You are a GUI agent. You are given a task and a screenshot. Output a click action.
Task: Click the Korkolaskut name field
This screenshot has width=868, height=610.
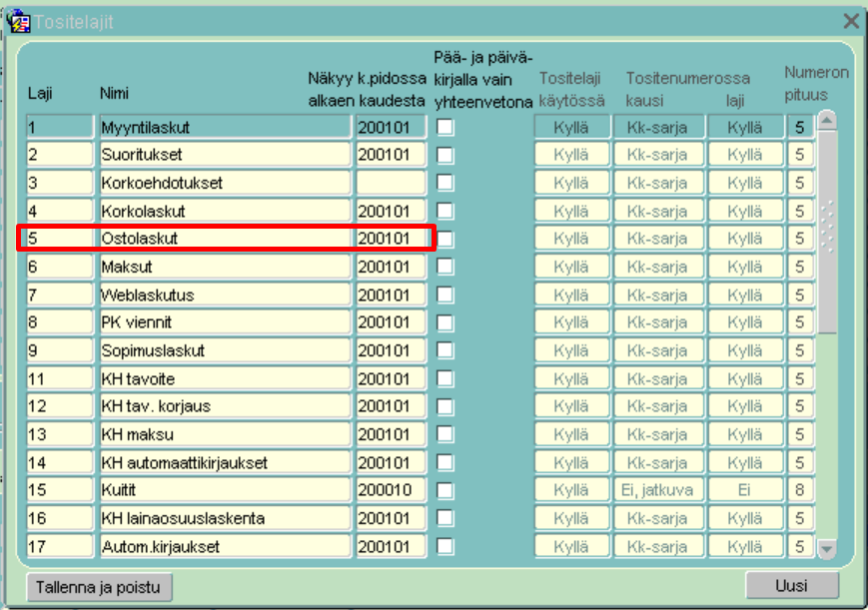[x=226, y=211]
